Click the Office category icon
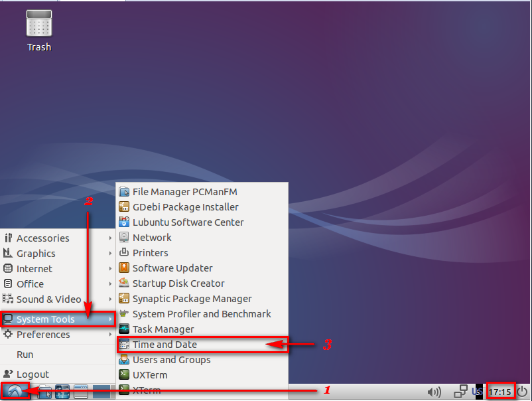This screenshot has width=532, height=401. click(8, 283)
